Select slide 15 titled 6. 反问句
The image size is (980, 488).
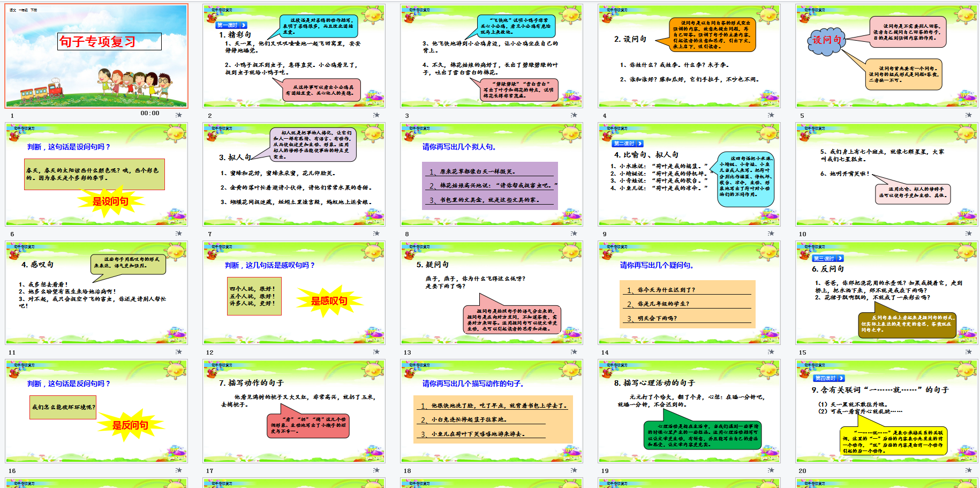click(887, 292)
